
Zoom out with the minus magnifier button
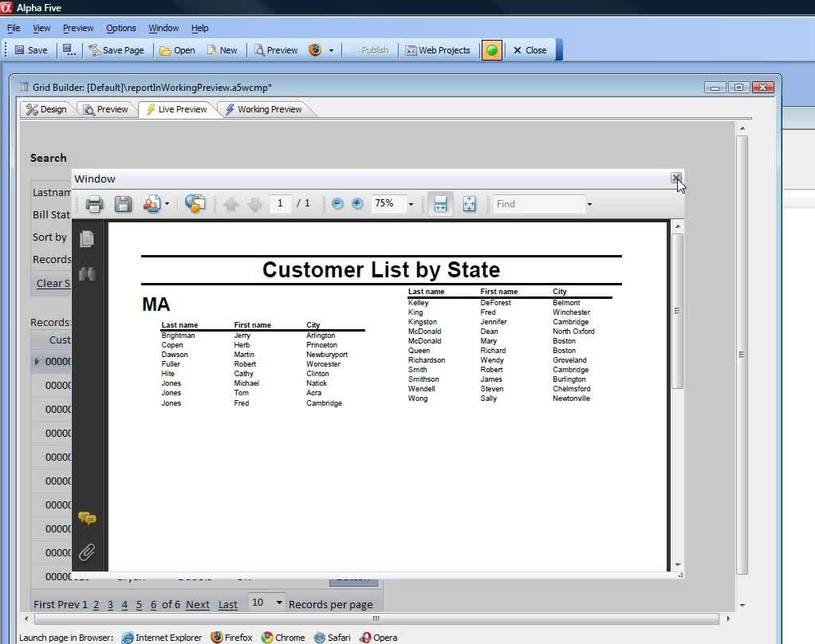pyautogui.click(x=337, y=204)
